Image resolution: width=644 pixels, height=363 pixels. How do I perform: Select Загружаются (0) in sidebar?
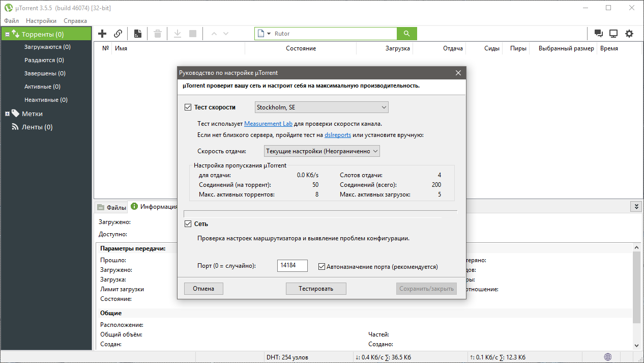coord(47,47)
